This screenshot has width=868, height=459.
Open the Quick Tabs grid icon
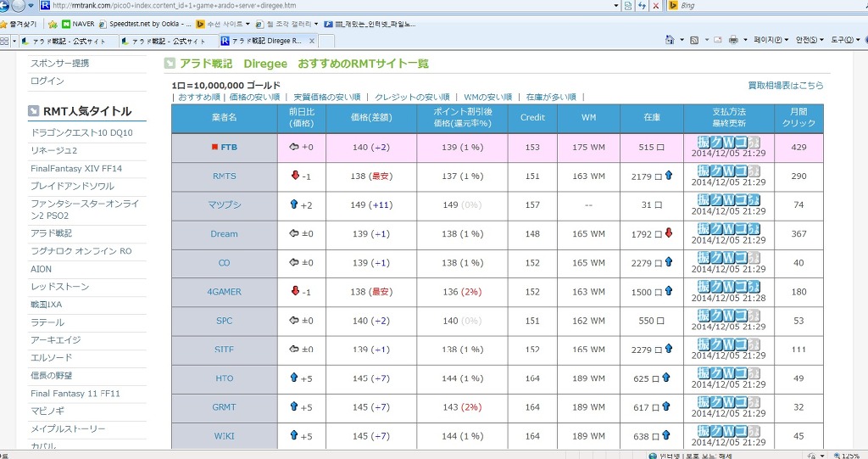(x=4, y=41)
